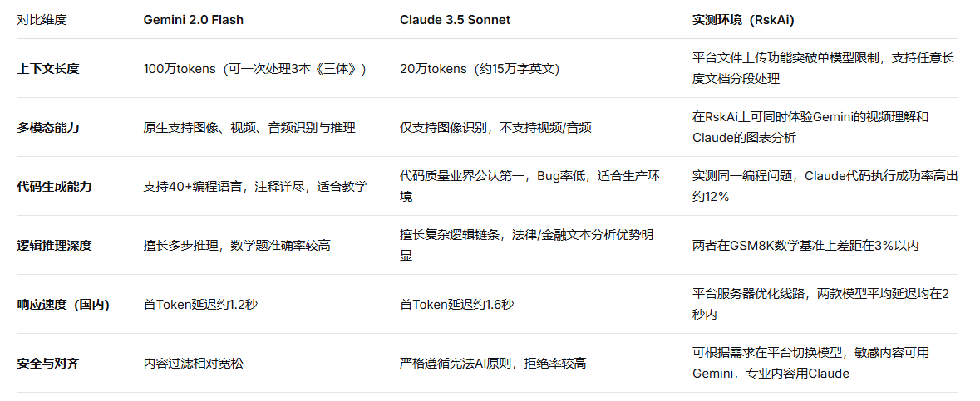The image size is (980, 401).
Task: Click the 20万tokens cell for Claude
Action: coord(480,69)
